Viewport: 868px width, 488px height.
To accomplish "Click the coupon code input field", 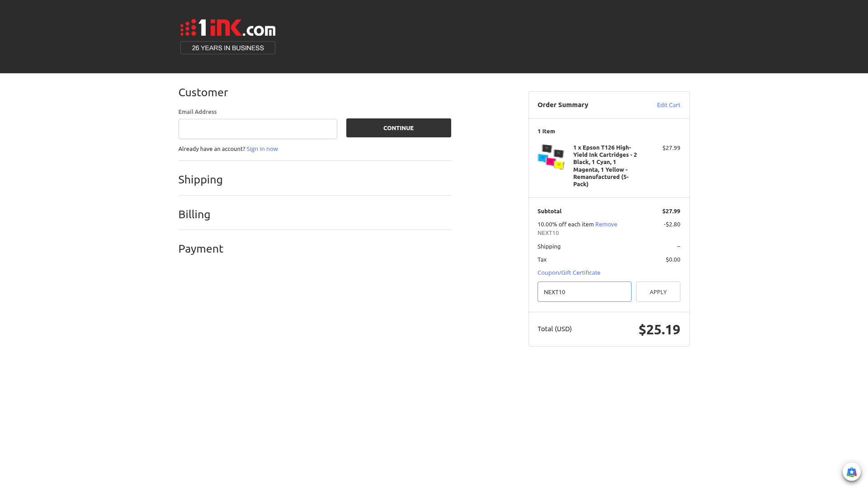I will 584,292.
